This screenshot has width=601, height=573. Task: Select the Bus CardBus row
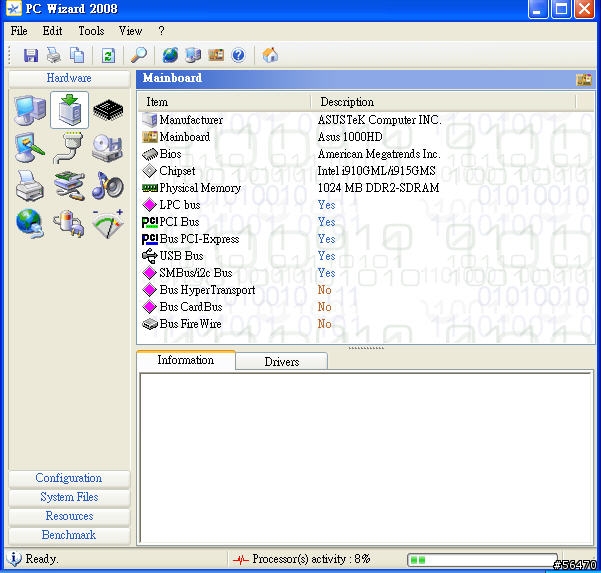[366, 307]
